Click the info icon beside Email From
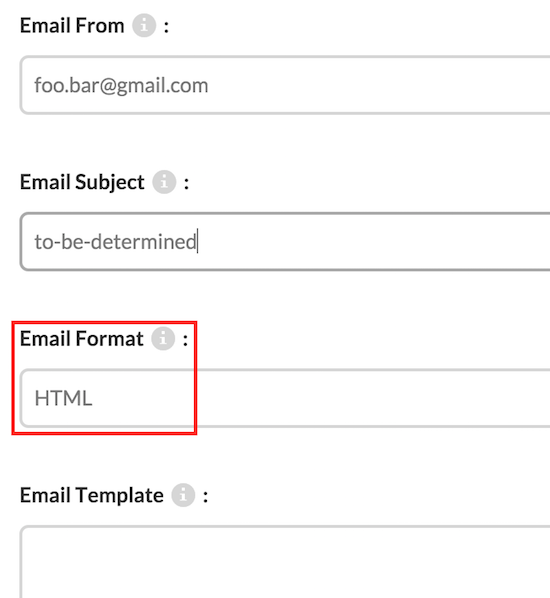 pos(144,26)
